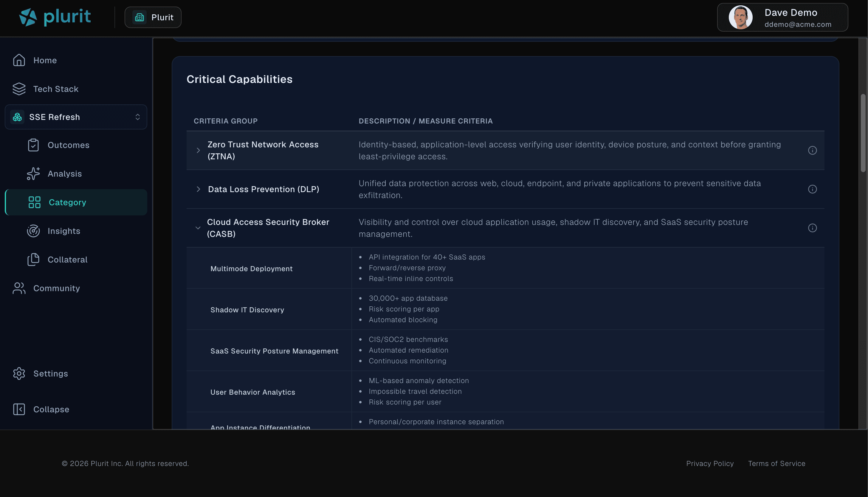Image resolution: width=868 pixels, height=497 pixels.
Task: Click info icon on ZTNA row
Action: [812, 151]
